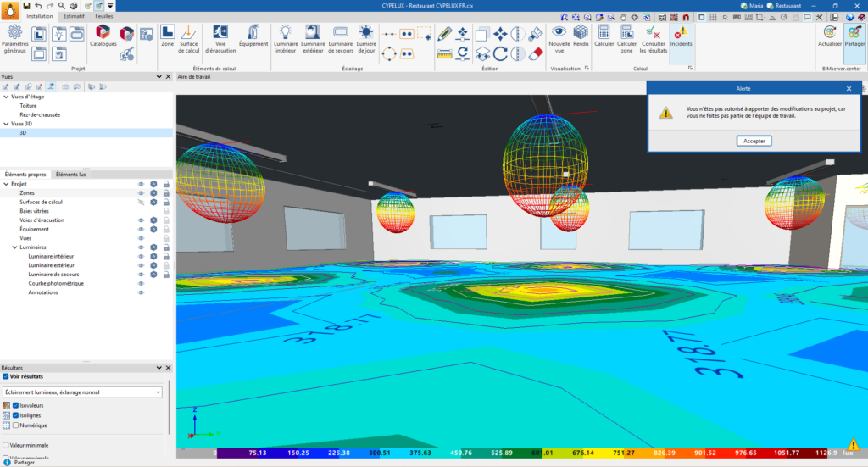Toggle the Valeur minimale checkbox
868x467 pixels.
6,444
